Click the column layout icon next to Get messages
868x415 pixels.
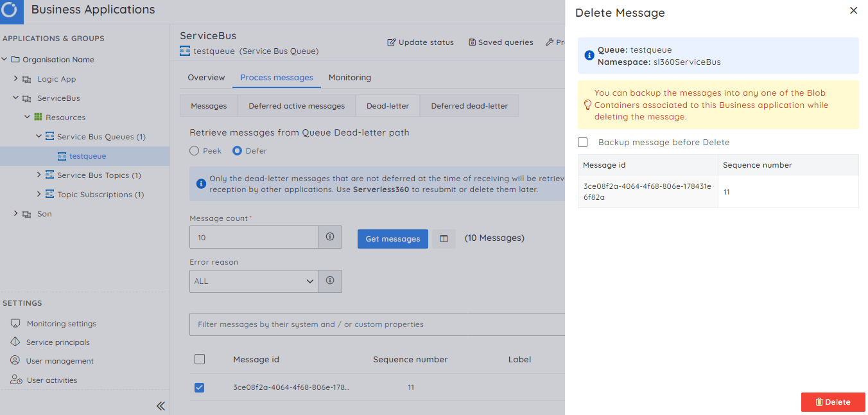click(444, 238)
